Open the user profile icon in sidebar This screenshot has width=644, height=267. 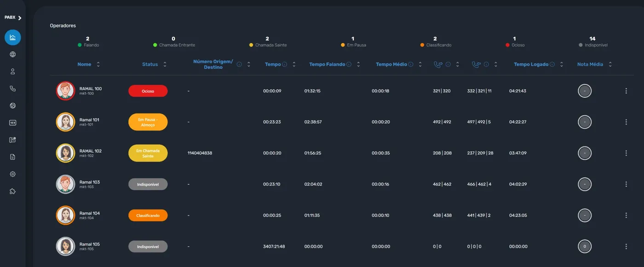(x=13, y=71)
